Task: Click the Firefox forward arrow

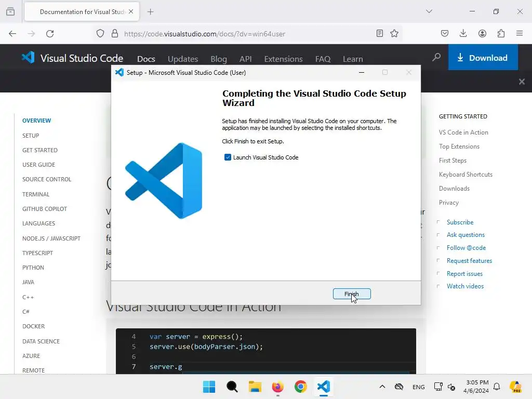Action: pyautogui.click(x=31, y=34)
